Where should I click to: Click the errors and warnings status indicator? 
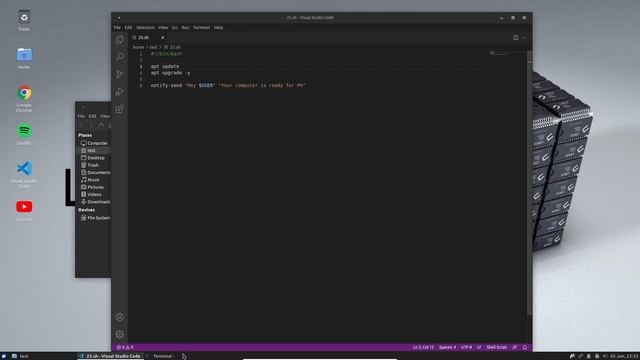pos(125,347)
